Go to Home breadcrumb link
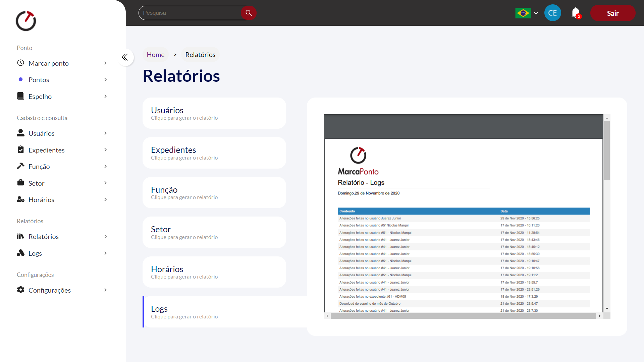 pos(156,55)
